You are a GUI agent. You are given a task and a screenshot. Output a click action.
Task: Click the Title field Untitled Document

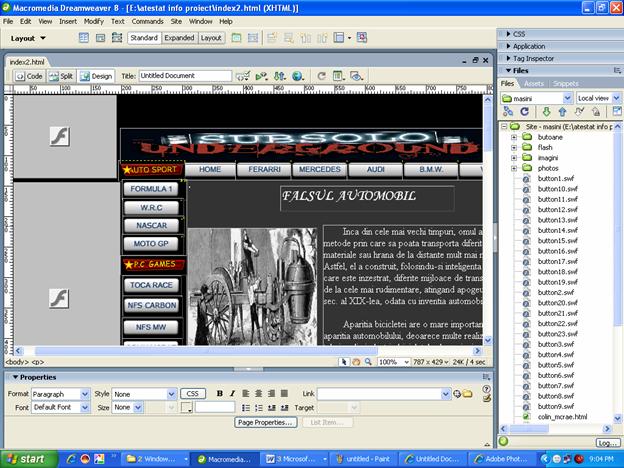tap(185, 76)
